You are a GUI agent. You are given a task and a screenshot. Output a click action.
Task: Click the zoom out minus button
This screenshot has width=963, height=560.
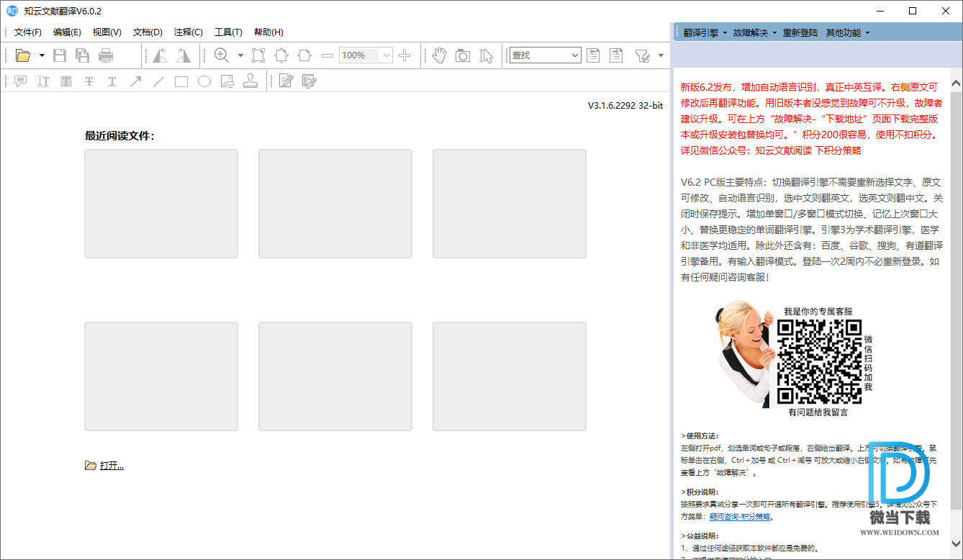pyautogui.click(x=327, y=55)
